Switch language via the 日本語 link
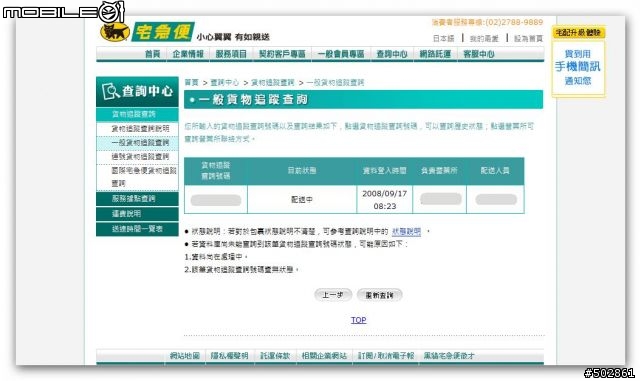Viewport: 640px width, 381px height. click(443, 38)
